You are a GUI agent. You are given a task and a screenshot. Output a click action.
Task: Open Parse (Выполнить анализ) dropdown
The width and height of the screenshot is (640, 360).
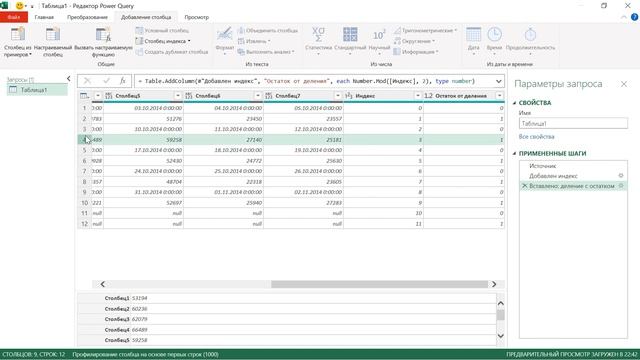266,52
